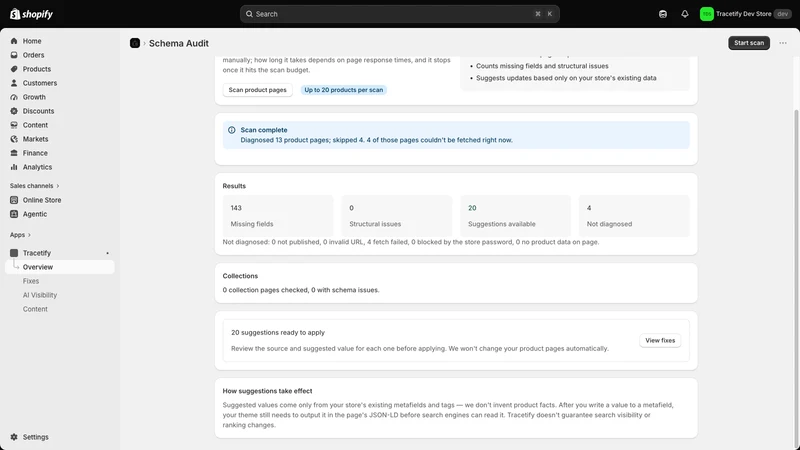Screen dimensions: 800x450
Task: Open Overview under Tracetify
Action: pyautogui.click(x=60, y=267)
